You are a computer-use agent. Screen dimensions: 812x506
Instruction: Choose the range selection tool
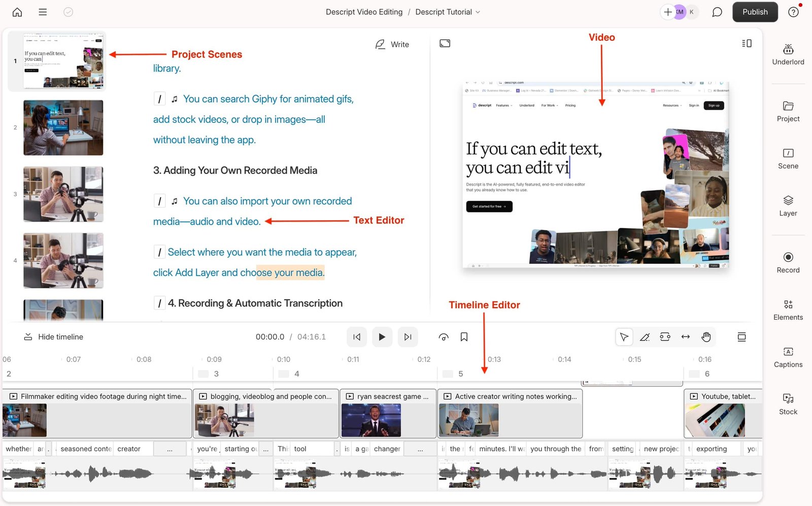pos(665,337)
